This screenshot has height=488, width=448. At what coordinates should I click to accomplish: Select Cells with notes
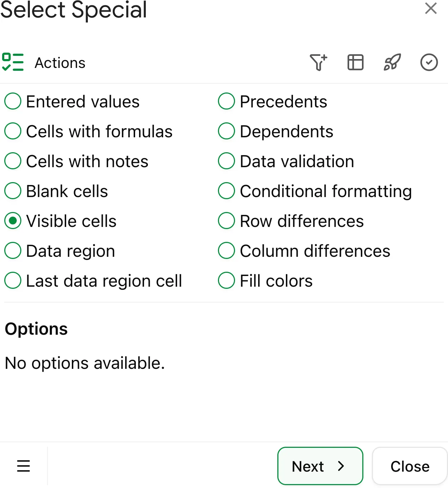click(x=12, y=161)
